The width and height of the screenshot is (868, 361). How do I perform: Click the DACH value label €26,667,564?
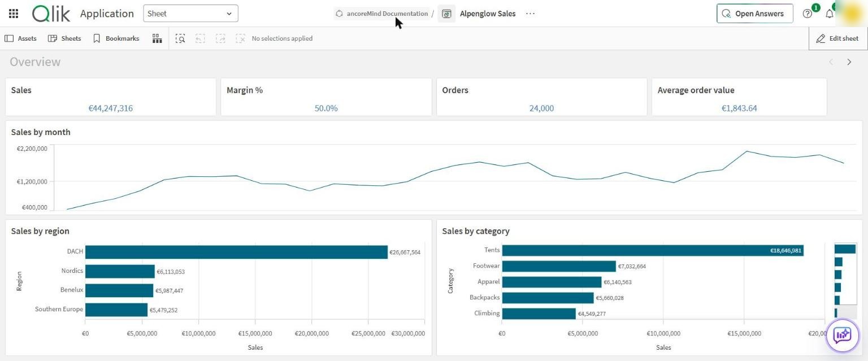[405, 253]
